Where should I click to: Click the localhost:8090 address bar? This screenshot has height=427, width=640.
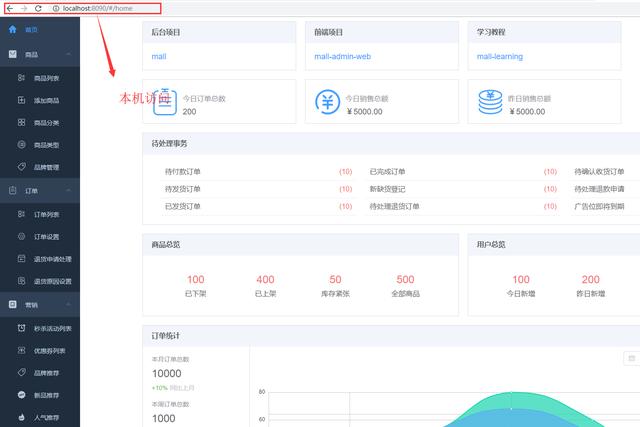point(98,8)
